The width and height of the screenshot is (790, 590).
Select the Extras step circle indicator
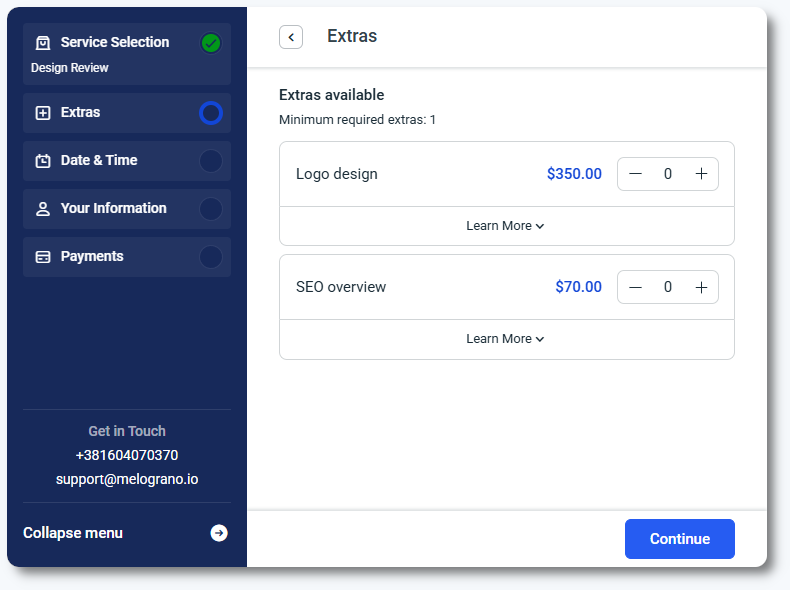pyautogui.click(x=210, y=113)
